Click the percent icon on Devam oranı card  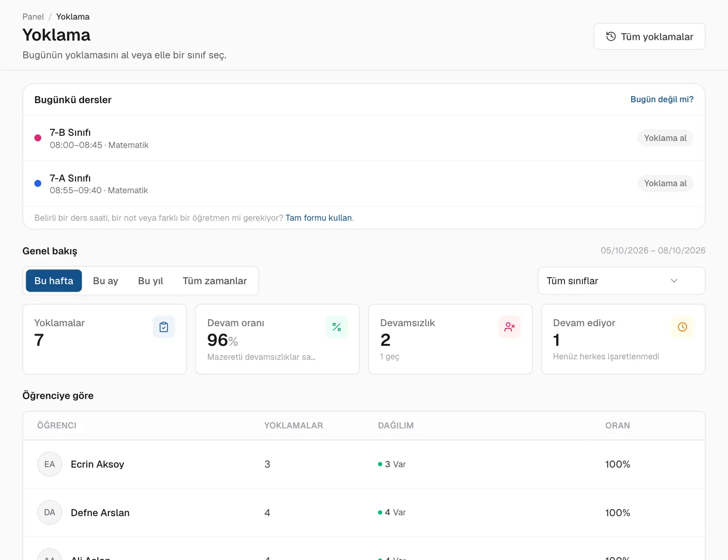click(336, 327)
